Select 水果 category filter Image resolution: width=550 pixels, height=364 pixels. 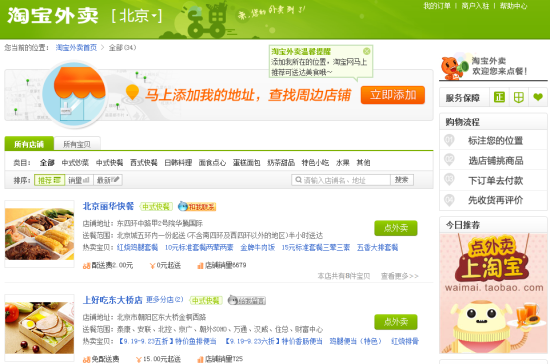click(343, 163)
